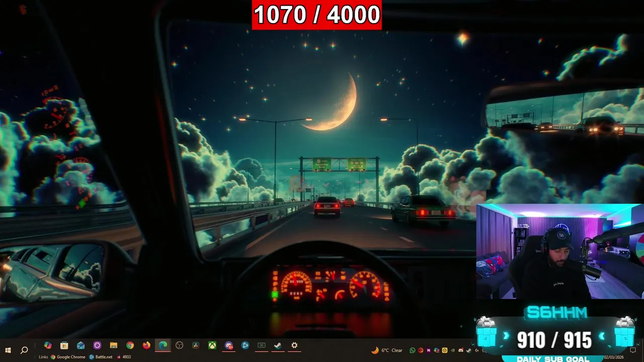Image resolution: width=644 pixels, height=362 pixels.
Task: Click the 1070 / 4000 counter overlay
Action: [x=317, y=15]
